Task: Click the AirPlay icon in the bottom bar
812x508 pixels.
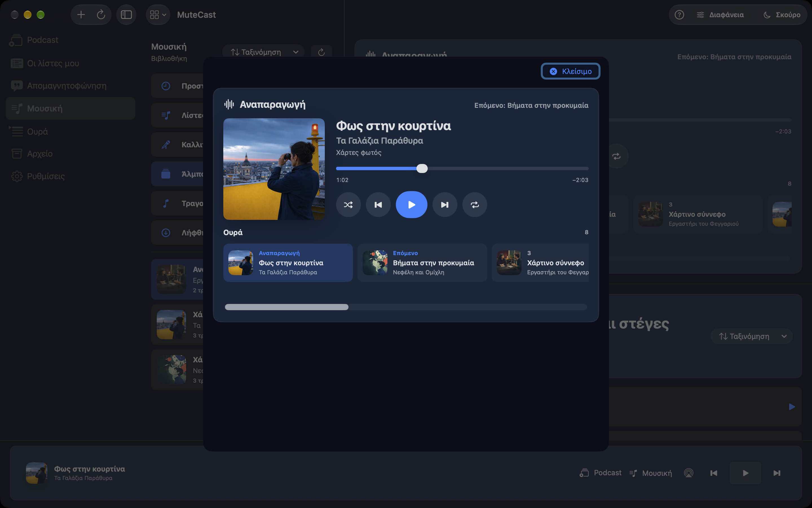Action: (x=689, y=473)
